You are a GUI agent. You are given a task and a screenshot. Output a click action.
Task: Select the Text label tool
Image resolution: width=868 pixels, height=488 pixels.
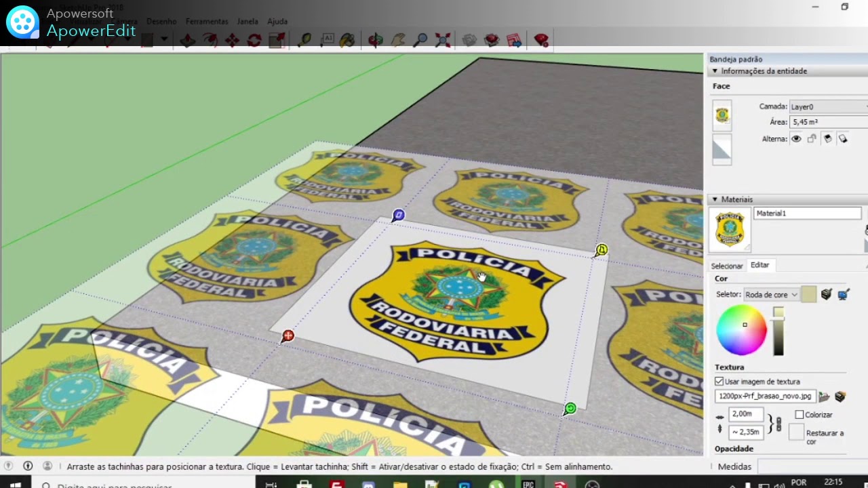(327, 41)
